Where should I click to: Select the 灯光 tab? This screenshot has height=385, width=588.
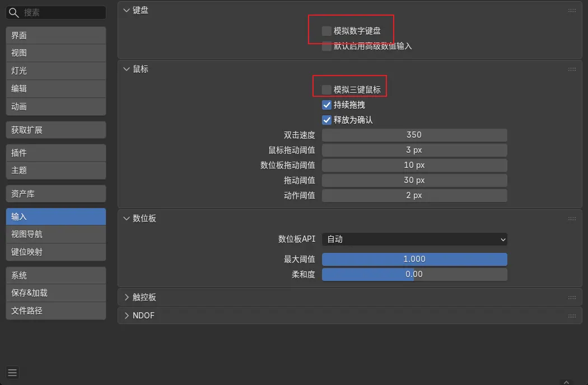(x=56, y=71)
